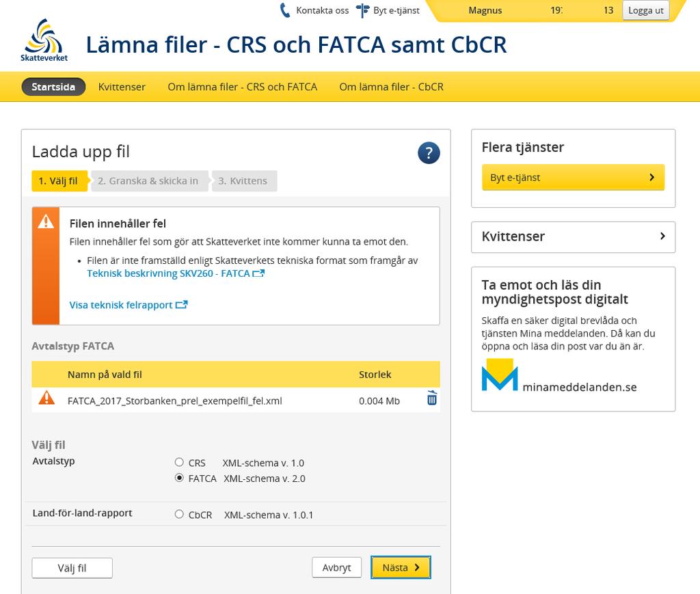Screen dimensions: 700x594
Task: Click the Filen innehåller fel heading
Action: click(x=118, y=224)
